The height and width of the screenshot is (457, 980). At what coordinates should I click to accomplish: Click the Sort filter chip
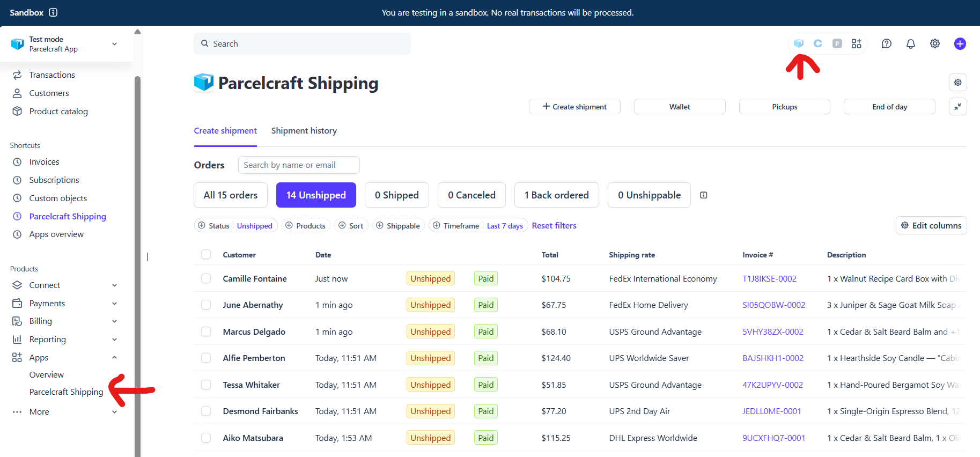[351, 226]
